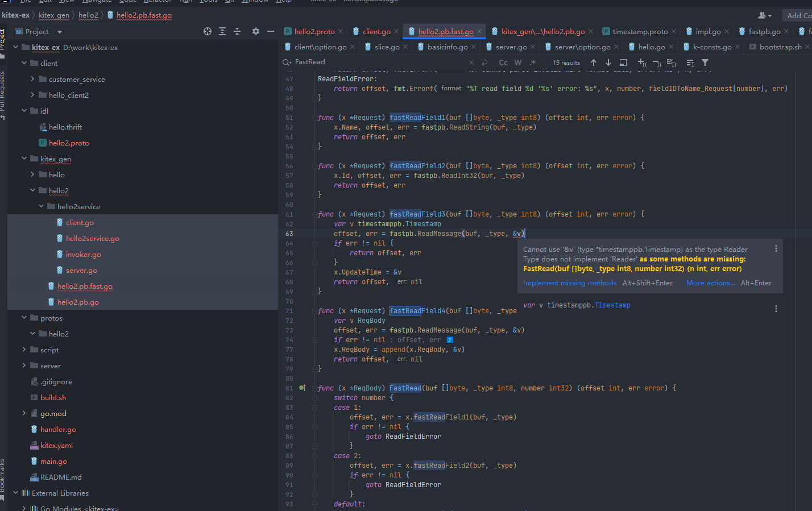Open the Project view dropdown
Image resolution: width=812 pixels, height=511 pixels.
[60, 32]
